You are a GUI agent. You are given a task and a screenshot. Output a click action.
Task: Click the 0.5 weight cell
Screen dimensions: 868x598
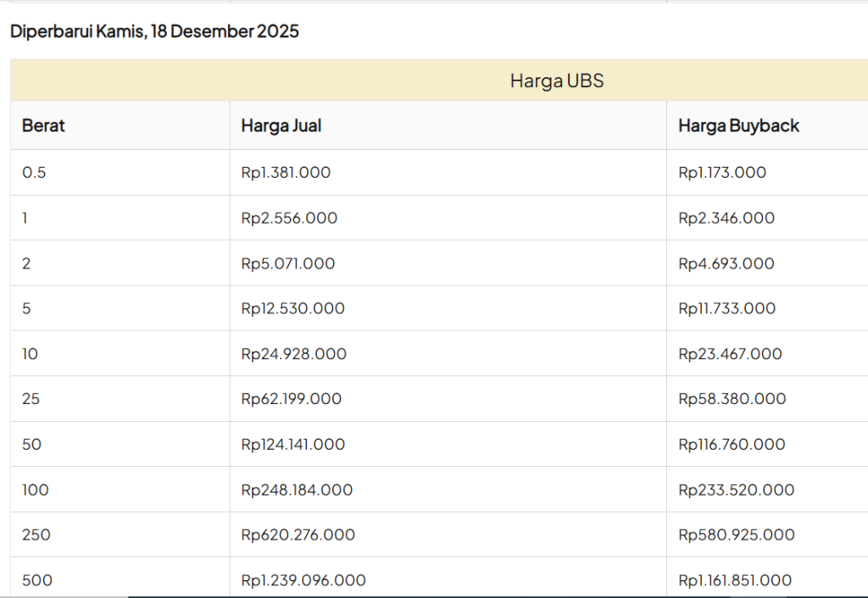click(x=34, y=173)
